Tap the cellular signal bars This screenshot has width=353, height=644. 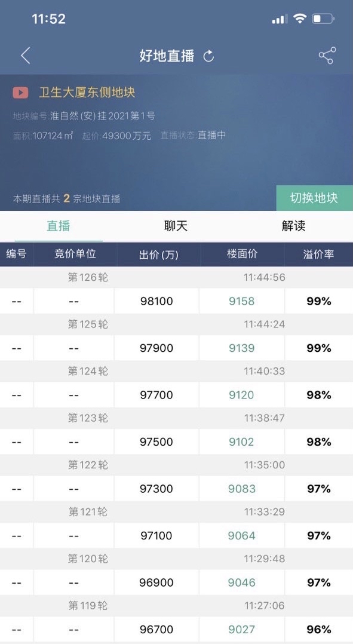click(280, 19)
